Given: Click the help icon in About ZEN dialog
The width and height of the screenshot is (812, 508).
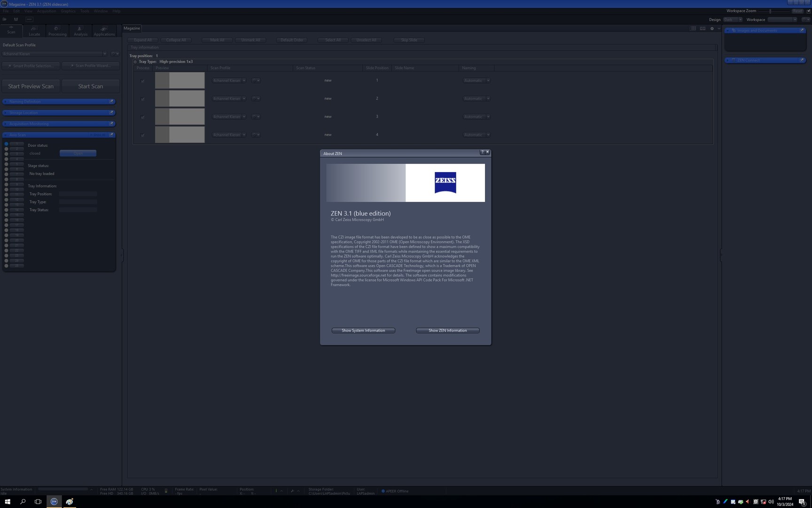Looking at the screenshot, I should 482,152.
